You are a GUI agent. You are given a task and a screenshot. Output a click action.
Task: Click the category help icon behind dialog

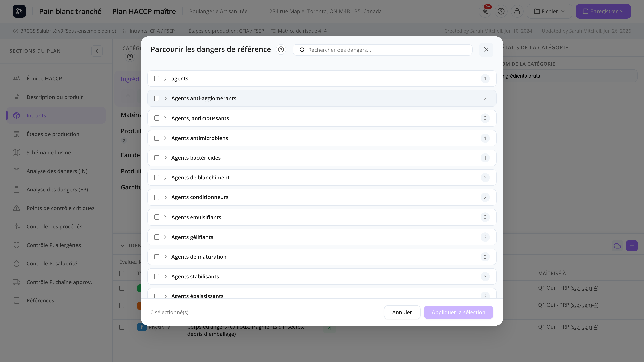click(130, 57)
